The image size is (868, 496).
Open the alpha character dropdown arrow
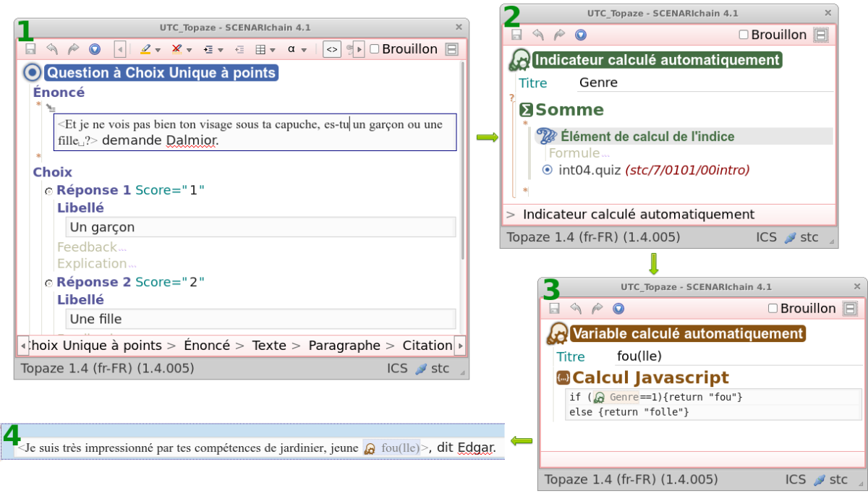(305, 50)
